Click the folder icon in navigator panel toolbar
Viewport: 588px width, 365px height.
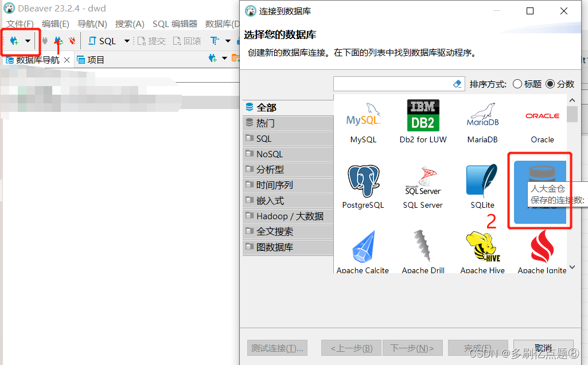coord(236,58)
